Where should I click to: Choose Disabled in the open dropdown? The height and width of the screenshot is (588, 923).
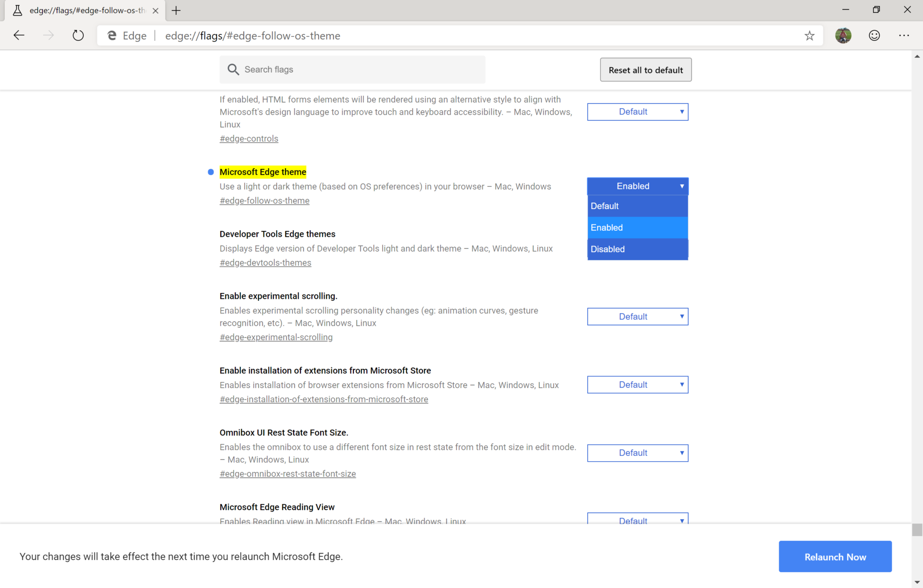[x=638, y=249]
